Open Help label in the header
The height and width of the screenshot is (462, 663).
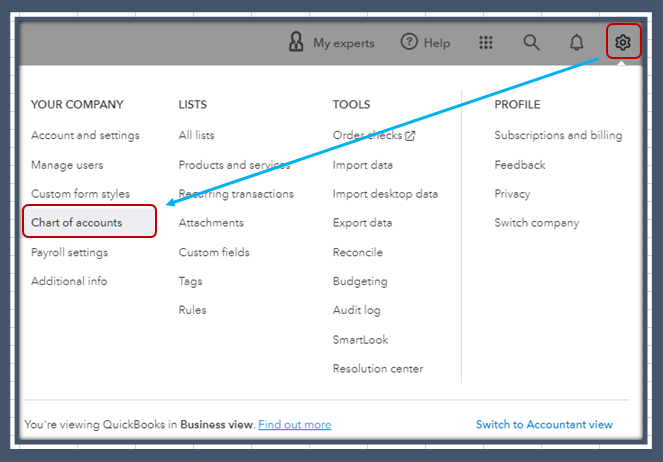pyautogui.click(x=437, y=43)
